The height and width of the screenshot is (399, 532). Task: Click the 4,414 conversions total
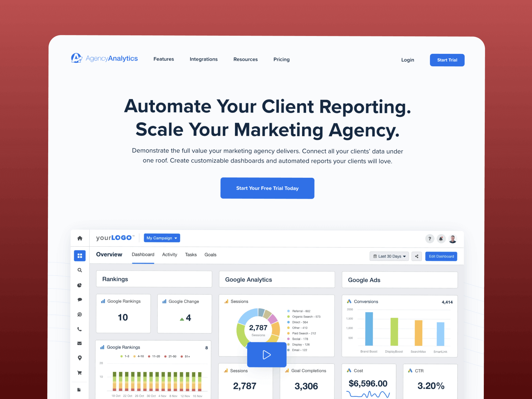coord(447,302)
